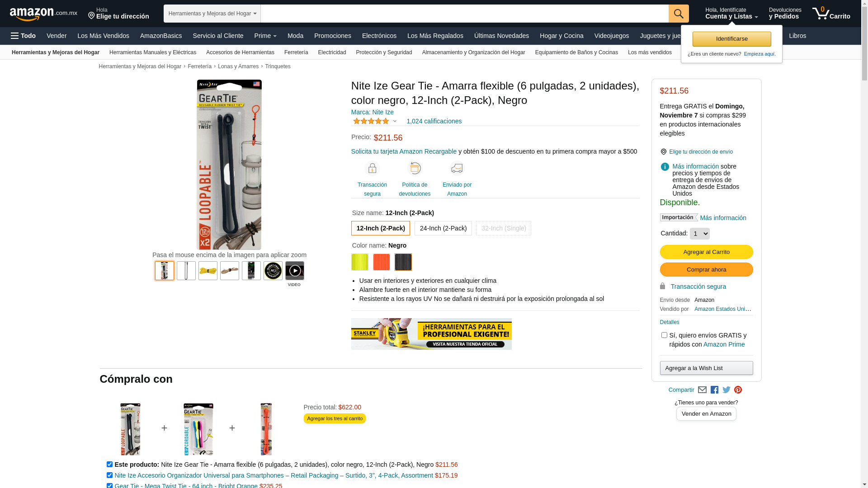Share product by email icon
This screenshot has width=868, height=488.
(702, 390)
